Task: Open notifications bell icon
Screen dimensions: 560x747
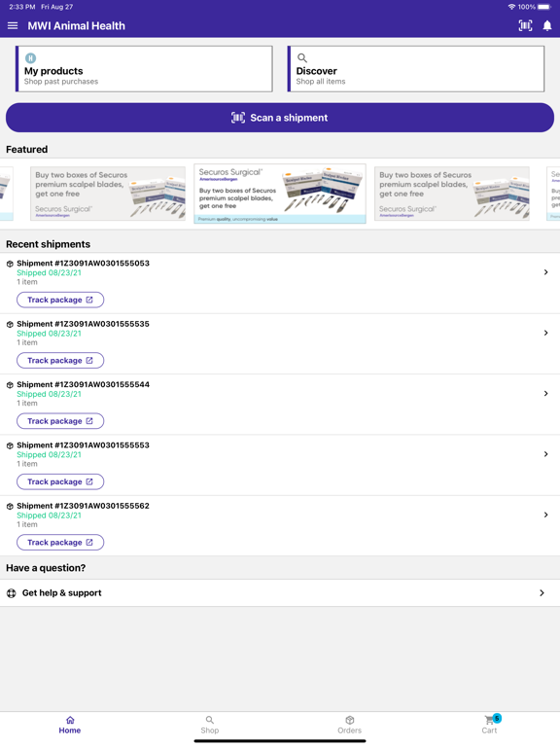Action: tap(547, 25)
